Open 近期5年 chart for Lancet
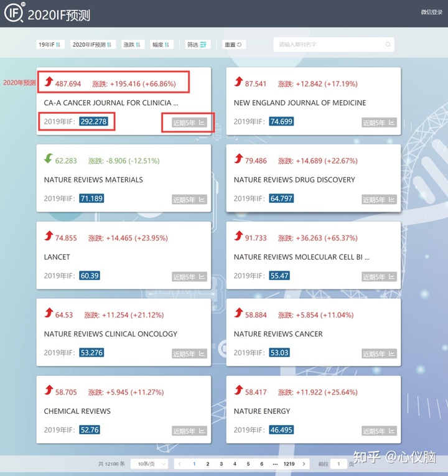The width and height of the screenshot is (448, 476). 189,277
